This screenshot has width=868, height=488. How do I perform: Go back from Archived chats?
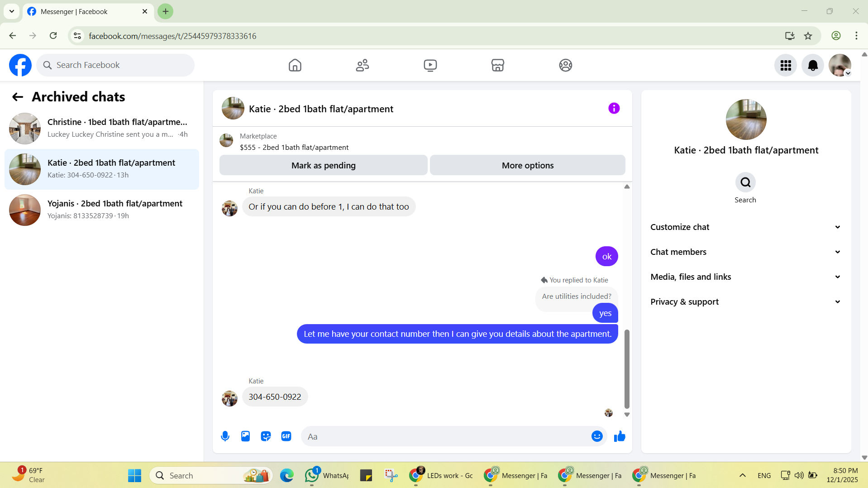point(18,97)
